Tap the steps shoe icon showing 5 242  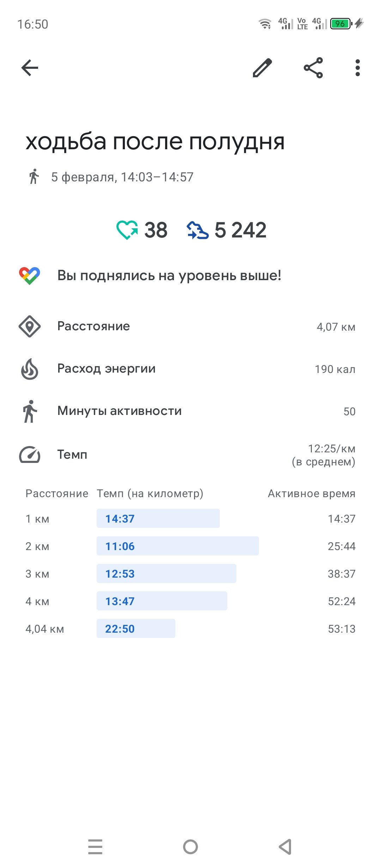click(x=198, y=230)
